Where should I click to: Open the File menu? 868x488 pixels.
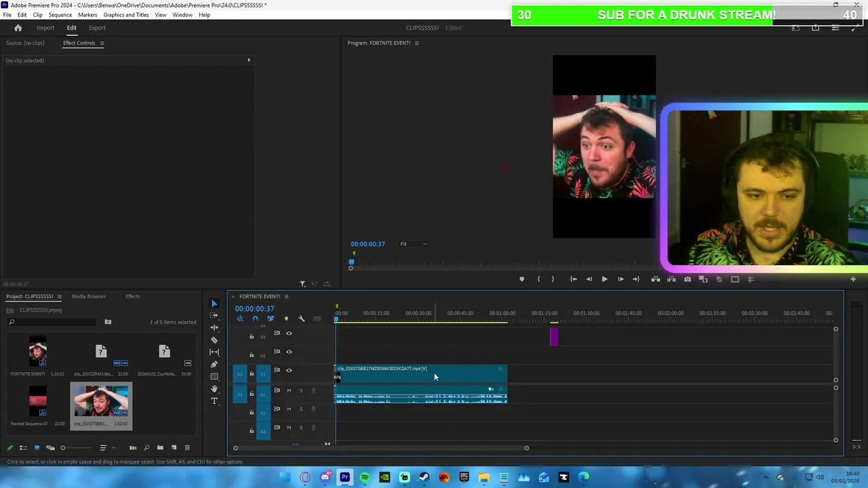coord(7,15)
